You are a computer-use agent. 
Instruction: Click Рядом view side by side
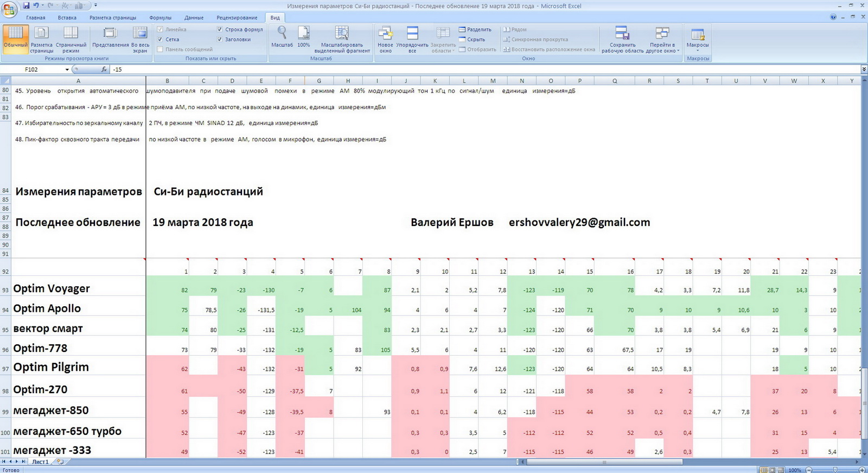tap(515, 29)
